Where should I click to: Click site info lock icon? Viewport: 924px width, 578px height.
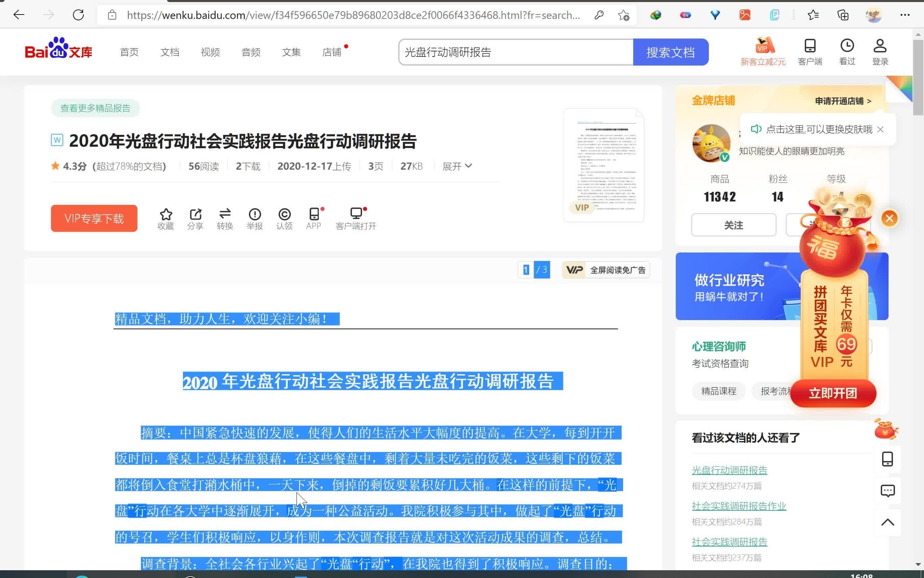pos(112,15)
